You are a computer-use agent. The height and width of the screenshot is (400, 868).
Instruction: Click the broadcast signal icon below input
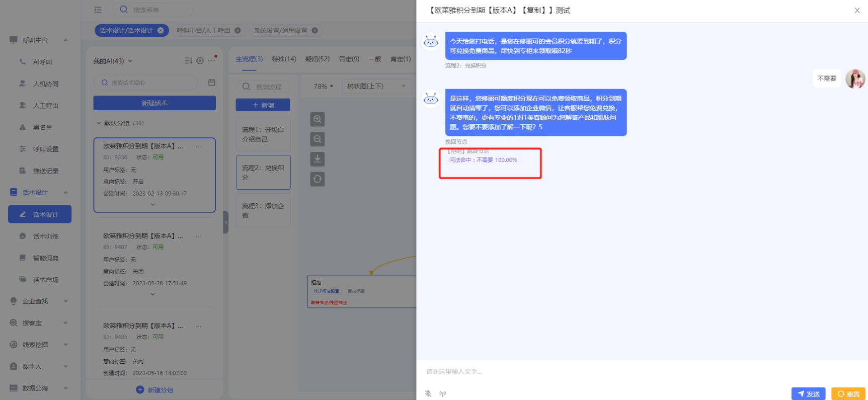[442, 394]
